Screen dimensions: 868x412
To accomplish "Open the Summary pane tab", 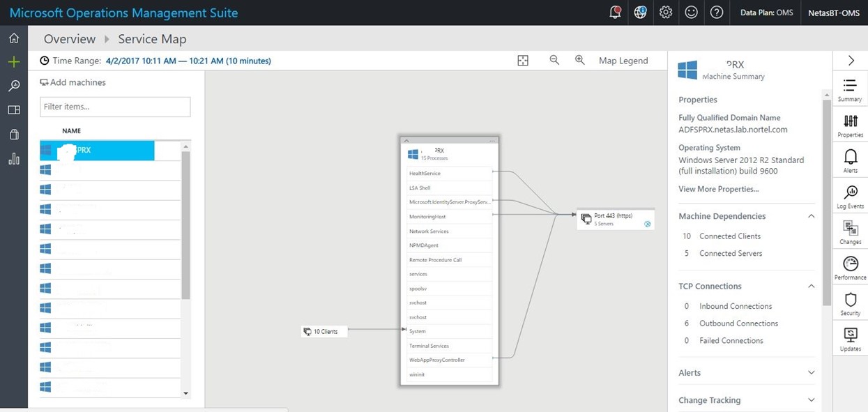I will tap(850, 90).
